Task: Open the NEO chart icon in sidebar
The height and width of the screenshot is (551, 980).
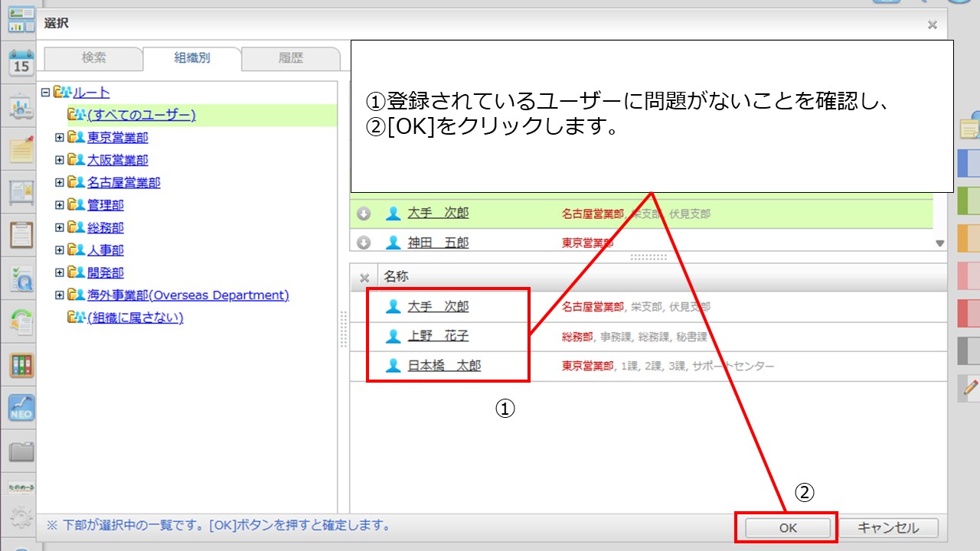Action: [x=21, y=406]
